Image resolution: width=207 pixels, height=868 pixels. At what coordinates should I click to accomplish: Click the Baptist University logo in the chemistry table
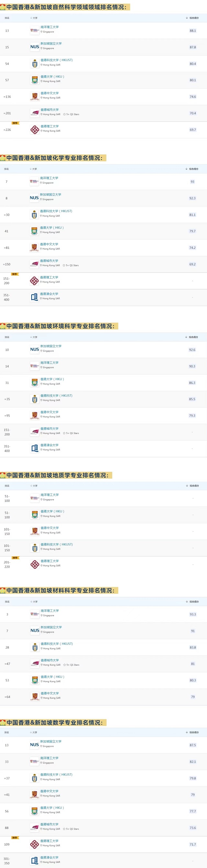tap(34, 298)
